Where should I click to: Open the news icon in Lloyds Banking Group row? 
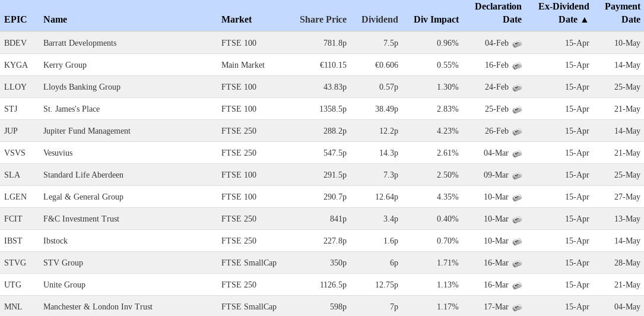coord(517,87)
